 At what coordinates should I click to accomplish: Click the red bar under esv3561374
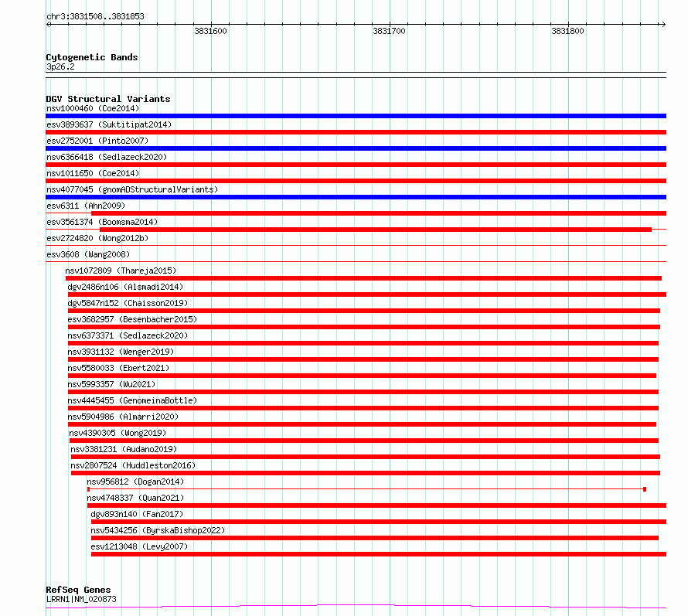pyautogui.click(x=376, y=230)
